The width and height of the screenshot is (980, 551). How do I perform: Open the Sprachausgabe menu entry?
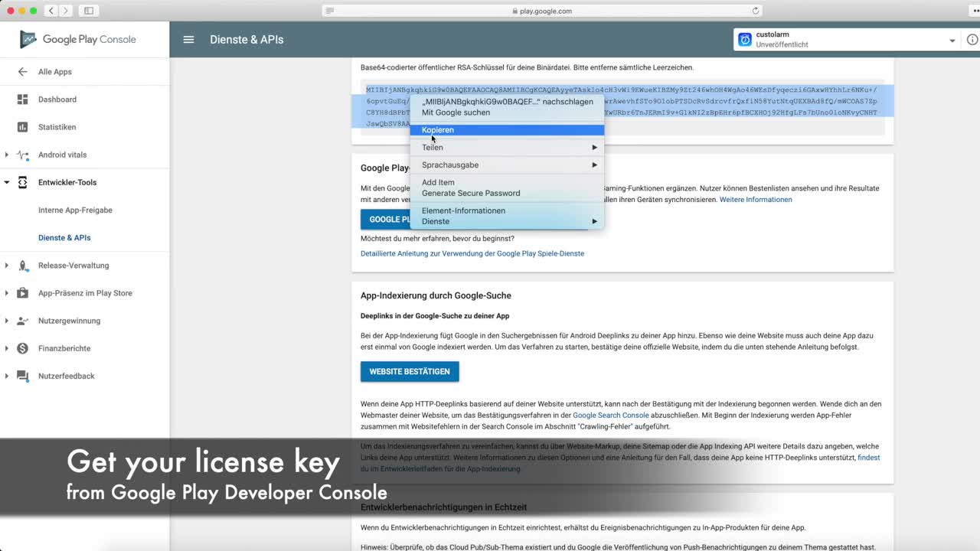coord(507,165)
